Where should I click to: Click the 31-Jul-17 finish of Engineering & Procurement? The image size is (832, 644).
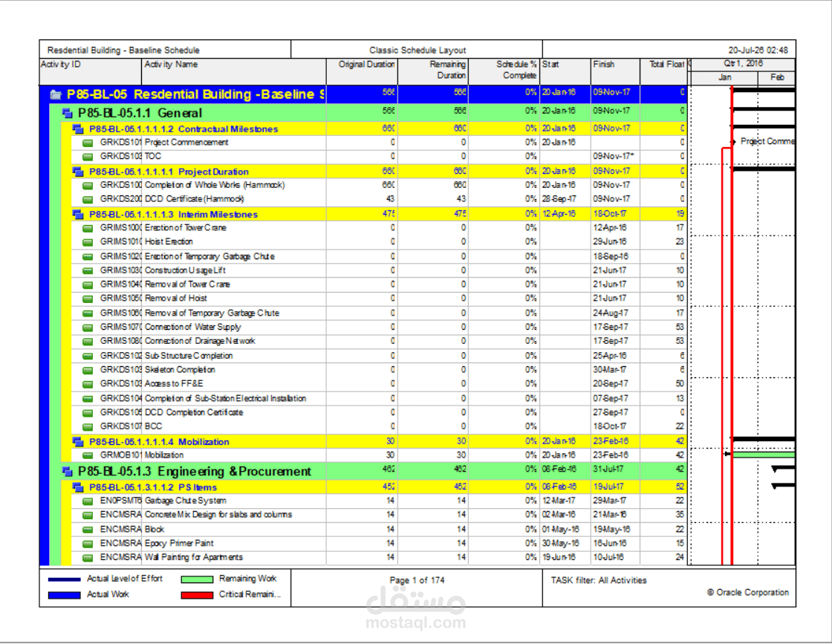(x=608, y=469)
